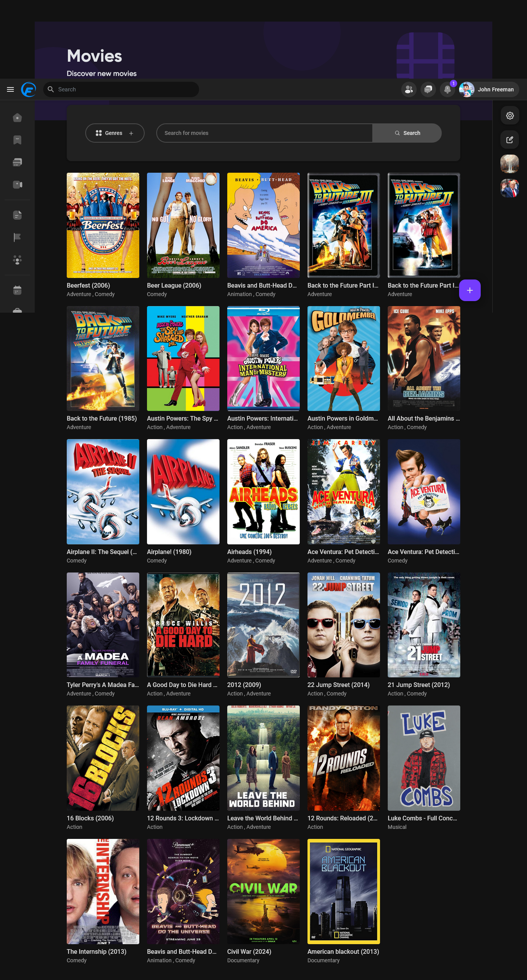Open the hamburger menu in the top bar

(x=10, y=89)
